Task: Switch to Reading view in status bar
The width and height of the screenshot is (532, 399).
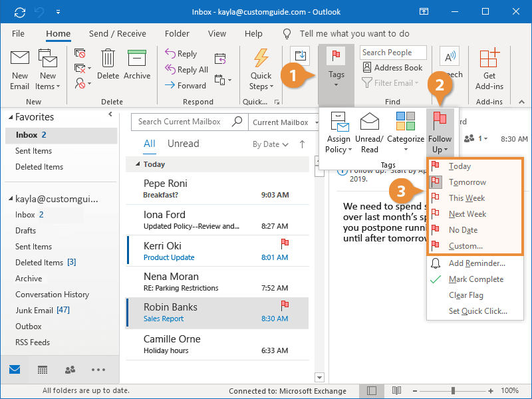Action: (396, 391)
